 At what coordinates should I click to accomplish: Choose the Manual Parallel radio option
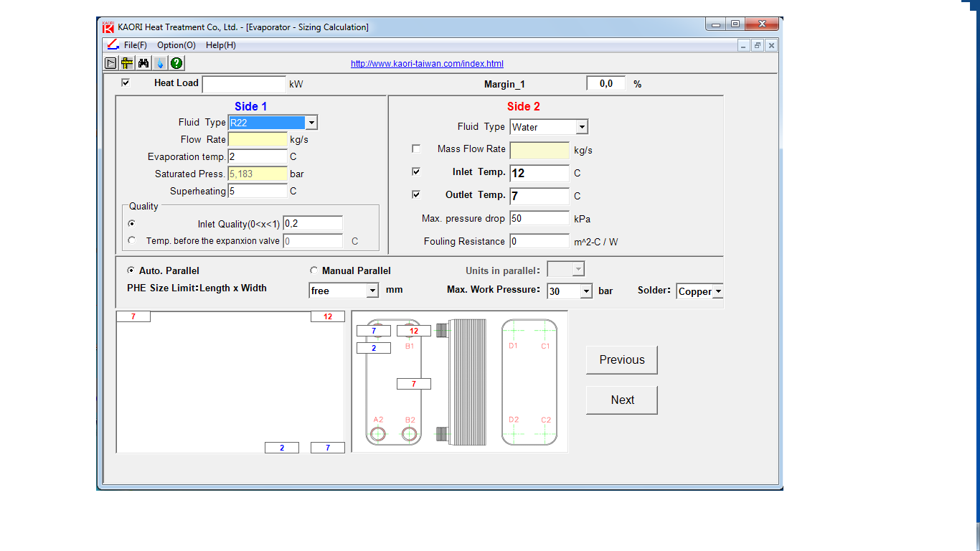[314, 270]
